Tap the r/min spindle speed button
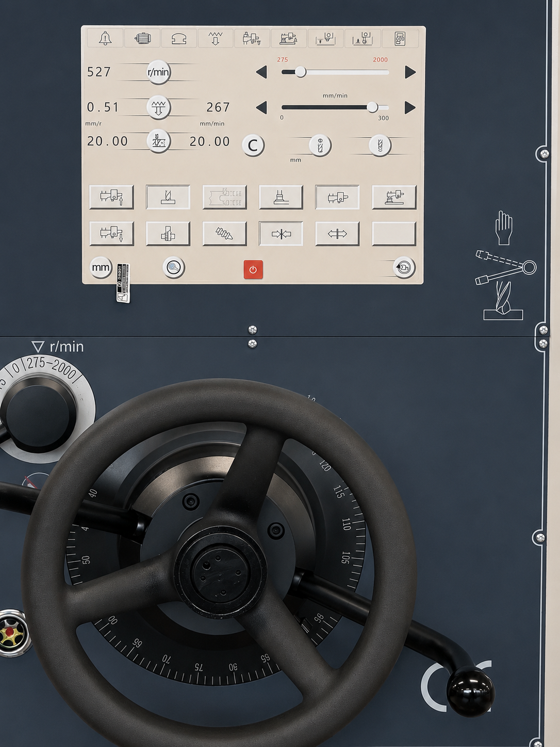 pos(158,72)
